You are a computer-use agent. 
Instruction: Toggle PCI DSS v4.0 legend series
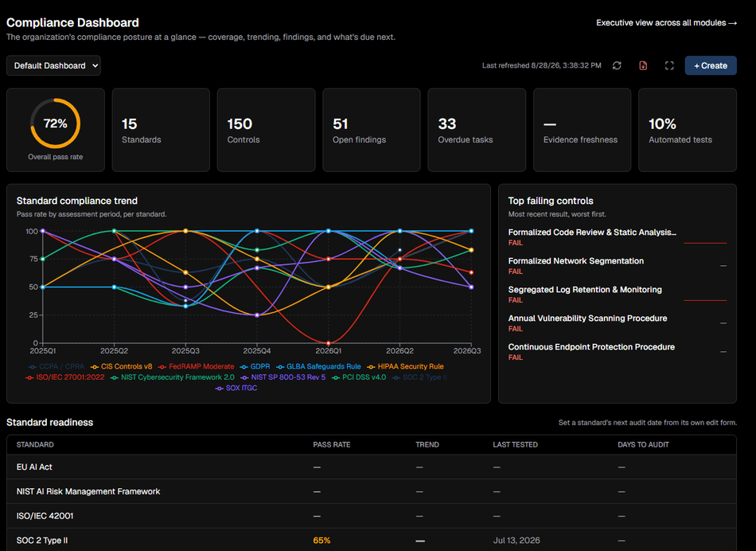(x=359, y=377)
